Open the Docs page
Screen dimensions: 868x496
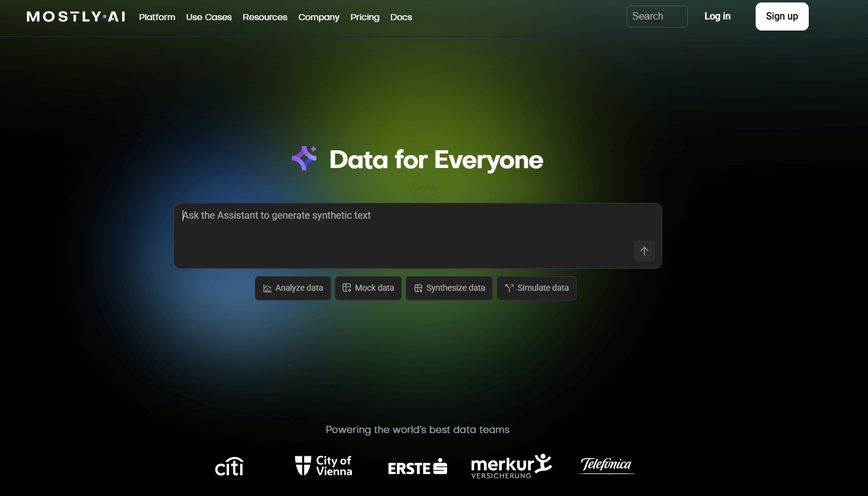coord(401,17)
